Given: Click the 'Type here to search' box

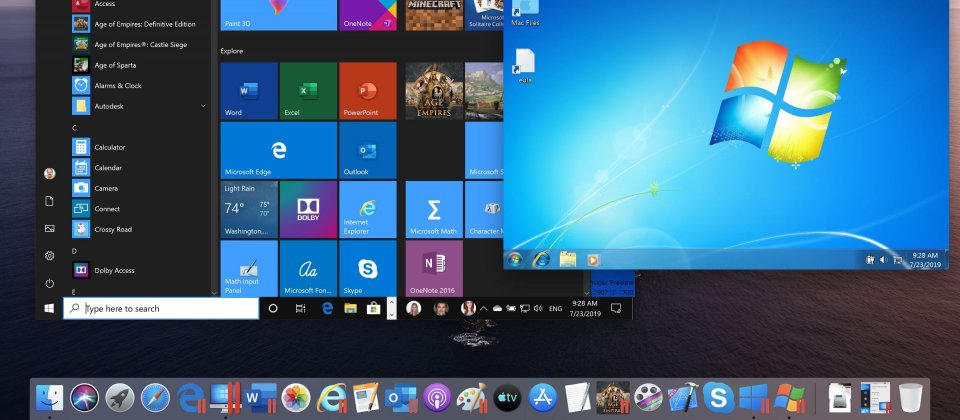Looking at the screenshot, I should [x=161, y=309].
